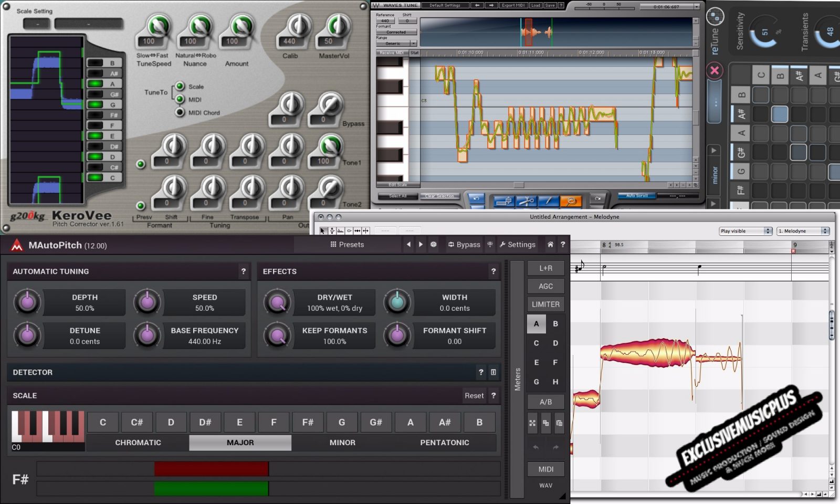This screenshot has width=840, height=504.
Task: Go to previous preset in MAutoPitch
Action: click(408, 244)
